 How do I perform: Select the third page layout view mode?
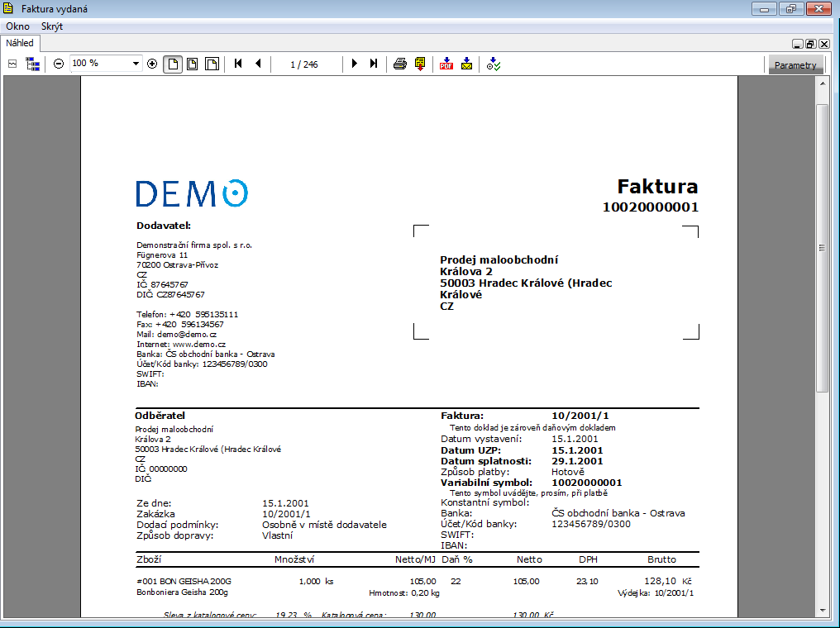click(x=212, y=64)
